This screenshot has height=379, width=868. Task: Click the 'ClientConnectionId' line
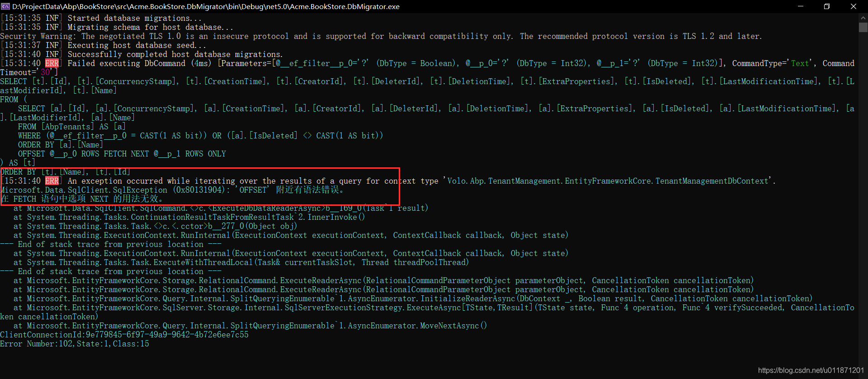click(124, 335)
